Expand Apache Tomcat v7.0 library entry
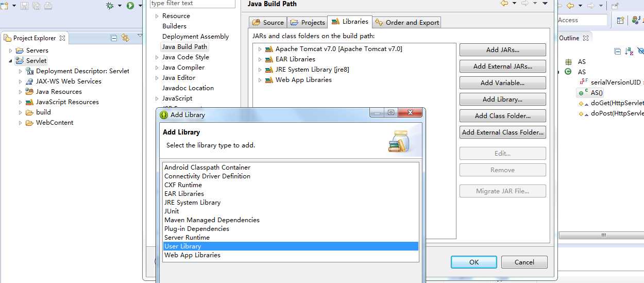Image resolution: width=644 pixels, height=283 pixels. [x=260, y=49]
